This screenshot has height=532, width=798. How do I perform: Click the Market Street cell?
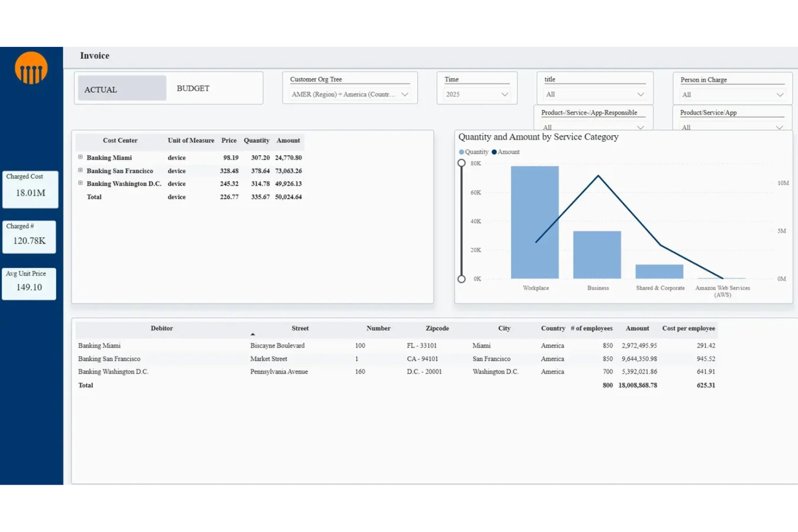(x=269, y=358)
